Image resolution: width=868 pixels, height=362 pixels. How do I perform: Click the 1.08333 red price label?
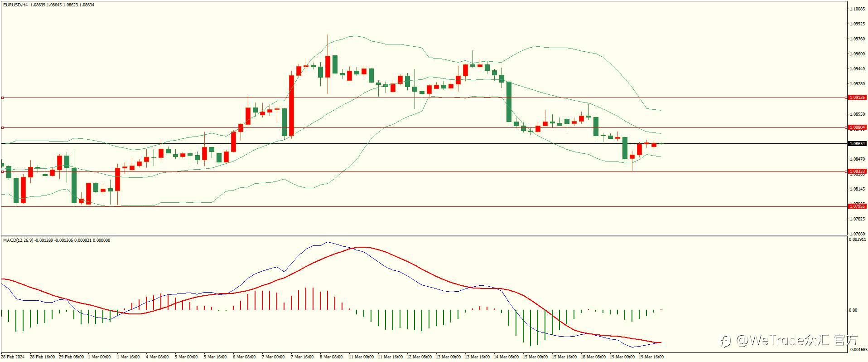857,171
